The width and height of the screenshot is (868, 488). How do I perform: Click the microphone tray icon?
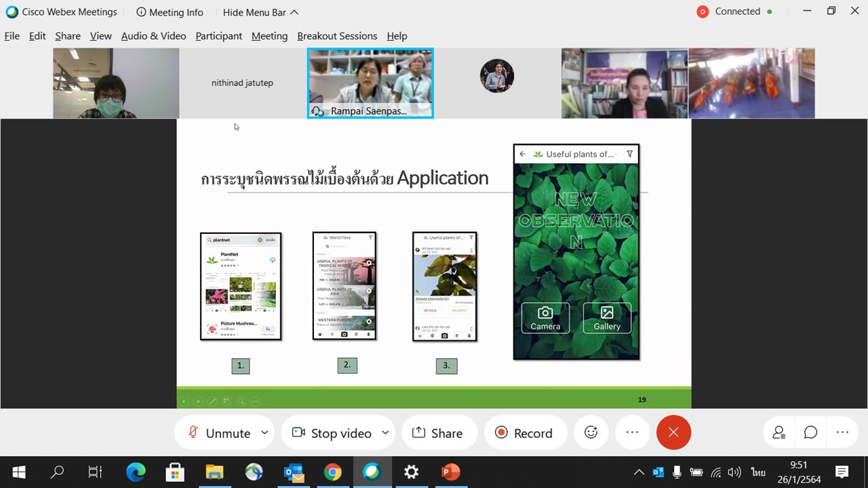point(677,472)
